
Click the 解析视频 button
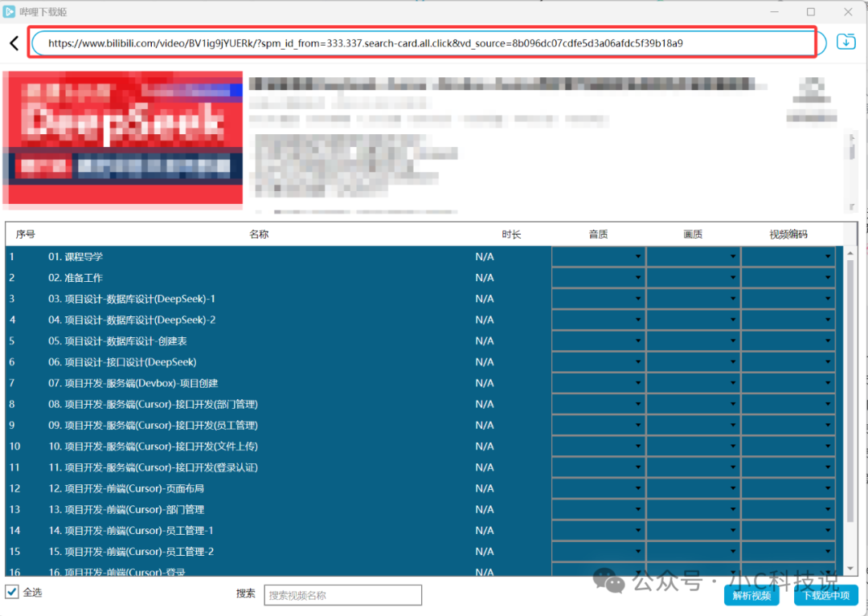[751, 595]
